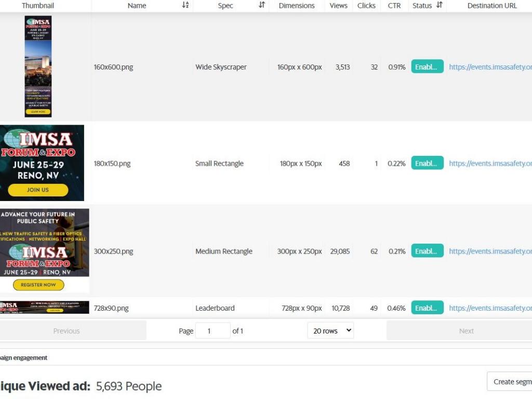Click the page number input field
Viewport: 532px width, 399px height.
coord(212,331)
